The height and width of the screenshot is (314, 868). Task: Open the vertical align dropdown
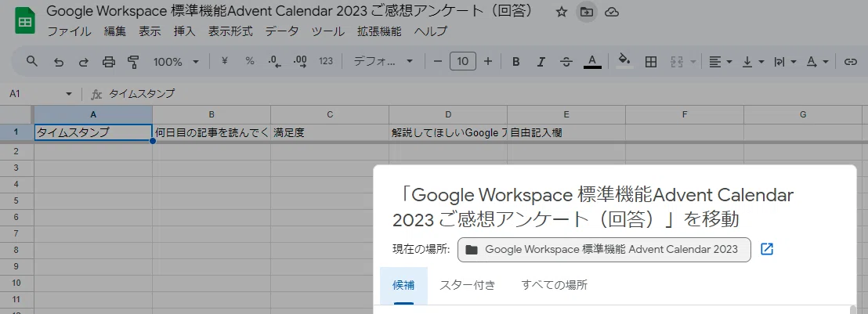pos(753,62)
